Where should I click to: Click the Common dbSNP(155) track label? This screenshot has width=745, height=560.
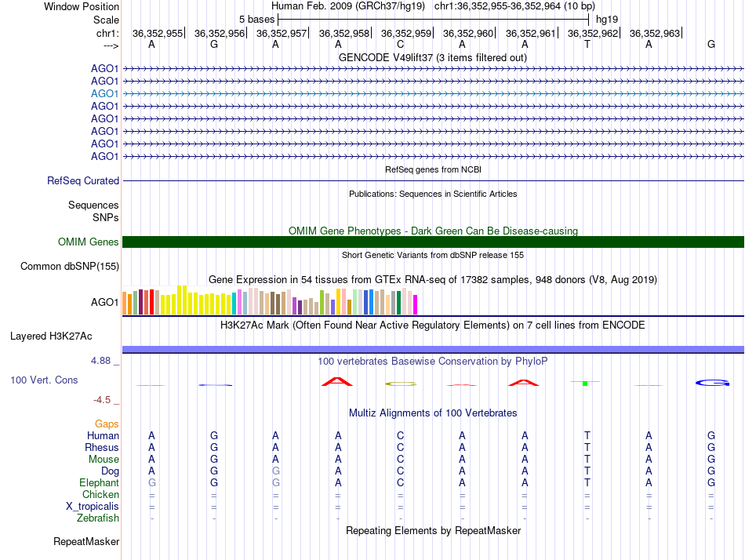point(70,266)
